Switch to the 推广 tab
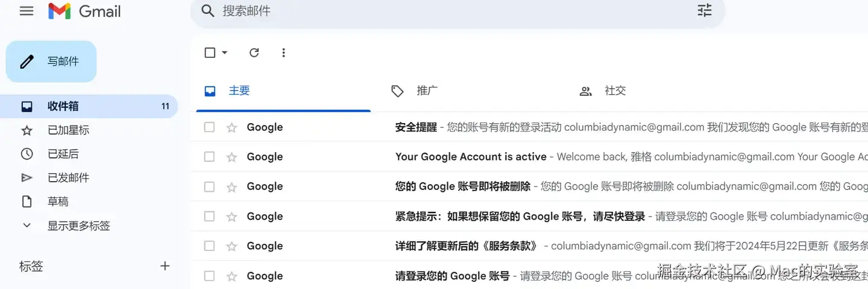 pyautogui.click(x=427, y=91)
